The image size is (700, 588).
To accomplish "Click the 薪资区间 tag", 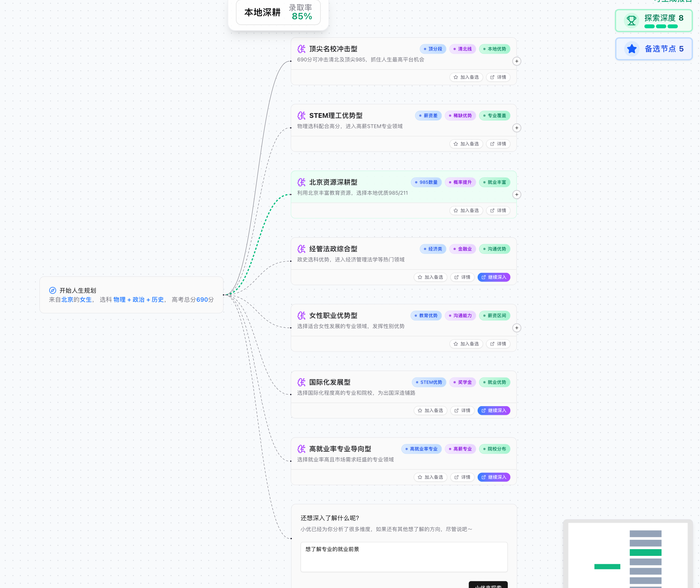I will (495, 316).
